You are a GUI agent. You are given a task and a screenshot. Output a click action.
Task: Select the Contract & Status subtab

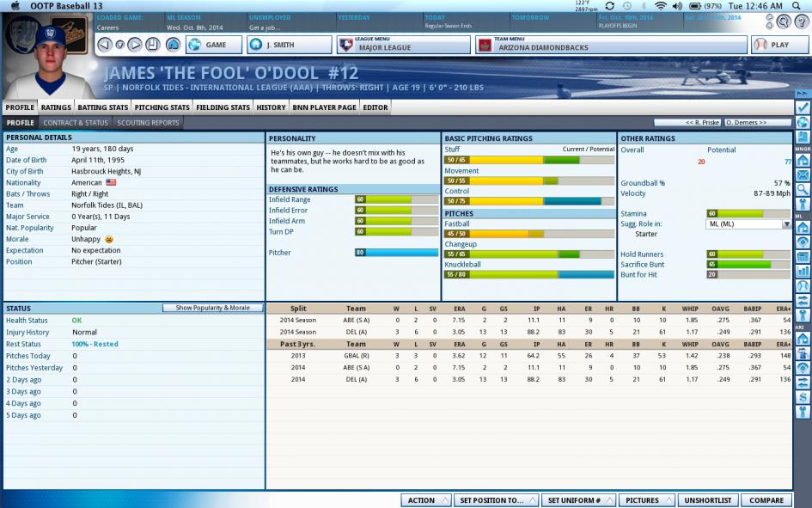click(x=76, y=123)
